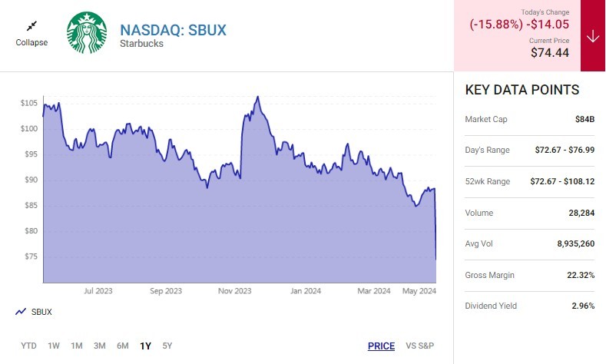606x364 pixels.
Task: Open the NASDAQ: SBUX ticker link
Action: [x=173, y=30]
